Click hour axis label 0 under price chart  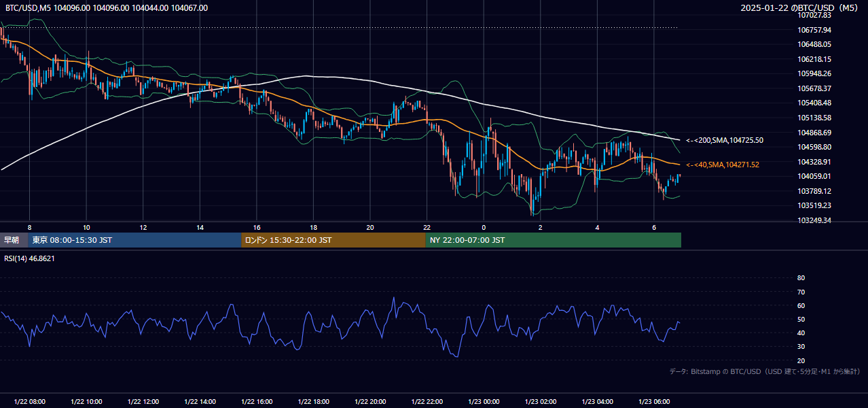point(484,227)
